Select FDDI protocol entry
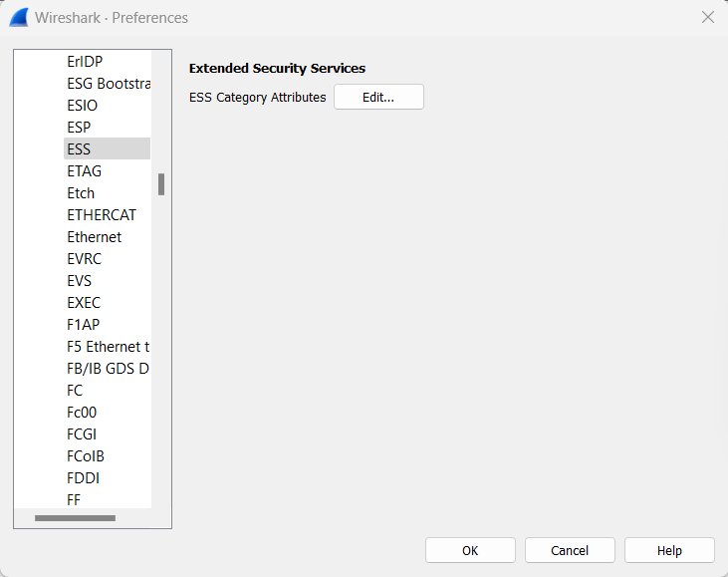The width and height of the screenshot is (728, 577). (x=83, y=478)
